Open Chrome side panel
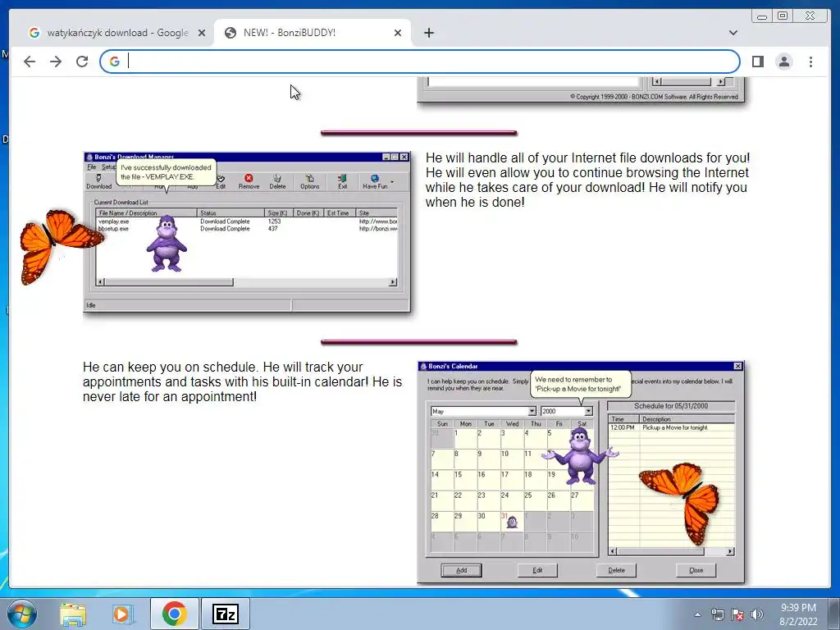Screen dimensions: 840x630 coord(757,62)
